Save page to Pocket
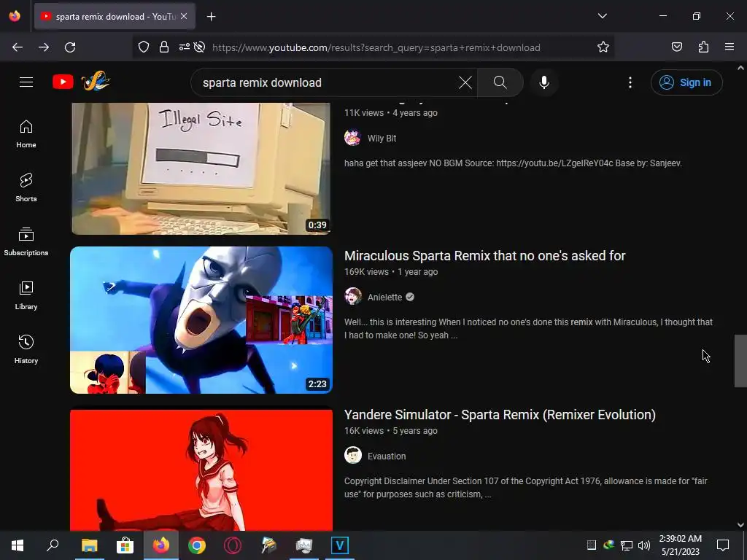747x560 pixels. pyautogui.click(x=676, y=47)
